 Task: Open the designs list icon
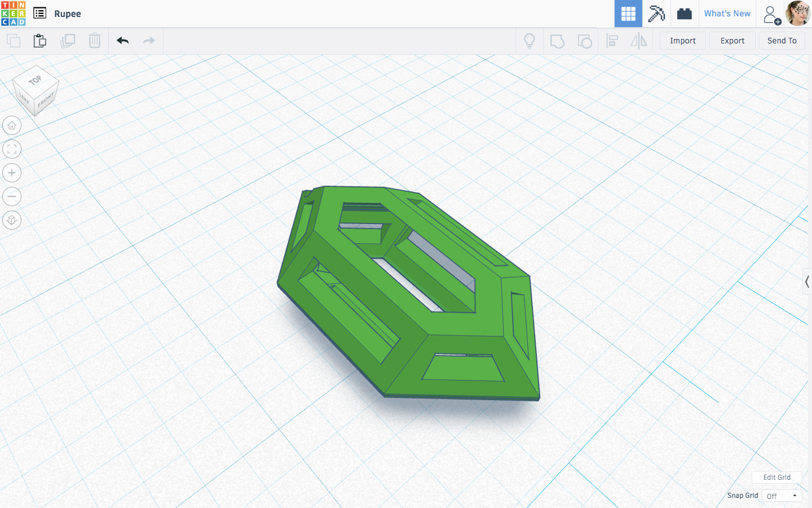[39, 13]
